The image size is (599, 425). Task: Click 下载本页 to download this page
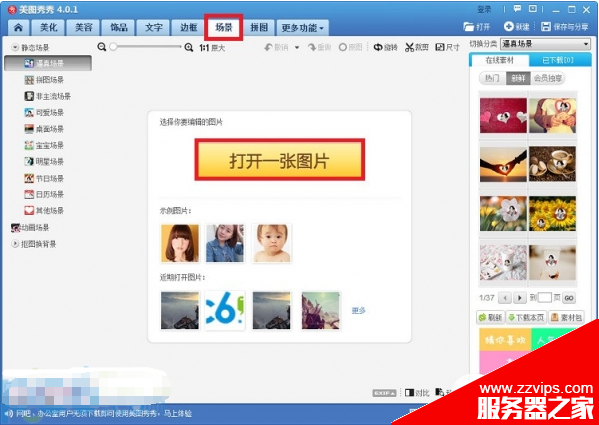[526, 318]
